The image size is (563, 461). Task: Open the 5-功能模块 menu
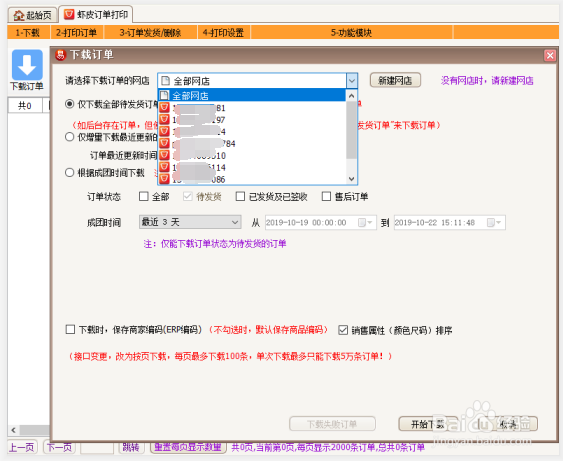pyautogui.click(x=351, y=32)
